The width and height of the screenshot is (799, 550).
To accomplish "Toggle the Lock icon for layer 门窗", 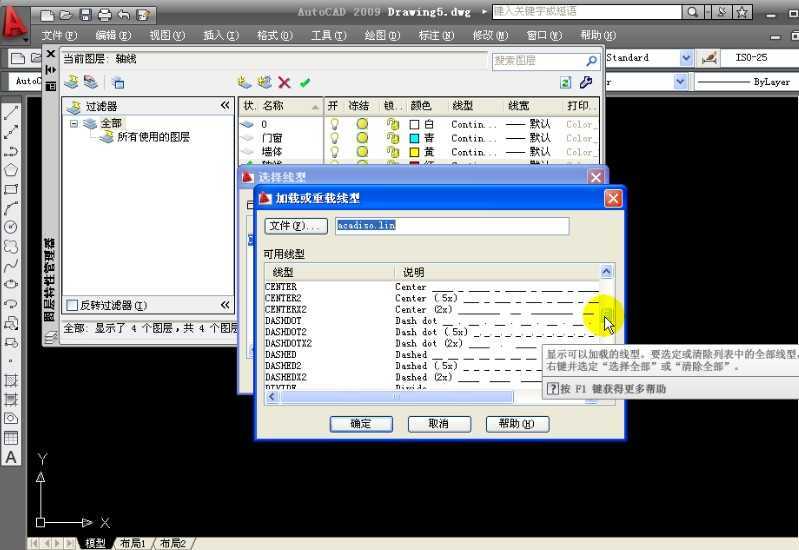I will point(392,138).
